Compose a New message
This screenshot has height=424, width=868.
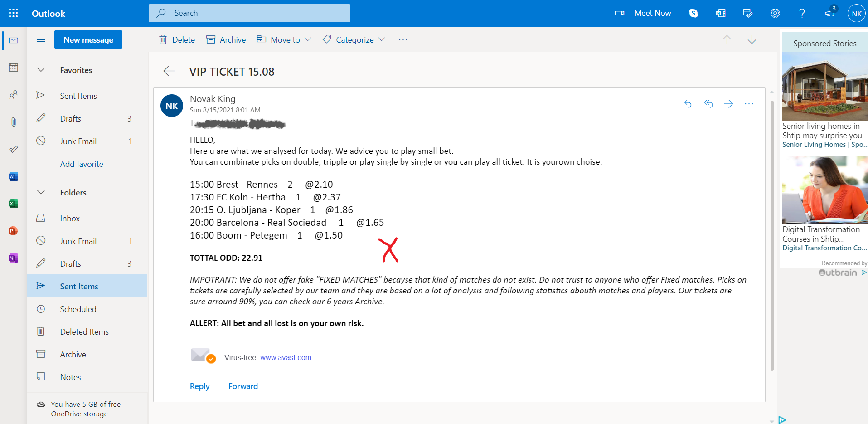[x=88, y=39]
